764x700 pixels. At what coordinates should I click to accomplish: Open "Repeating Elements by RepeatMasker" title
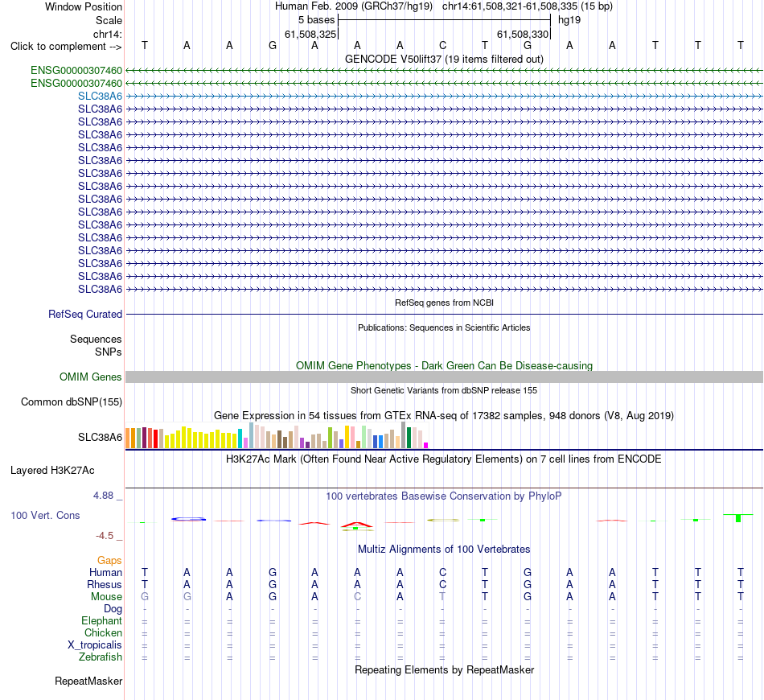coord(444,670)
